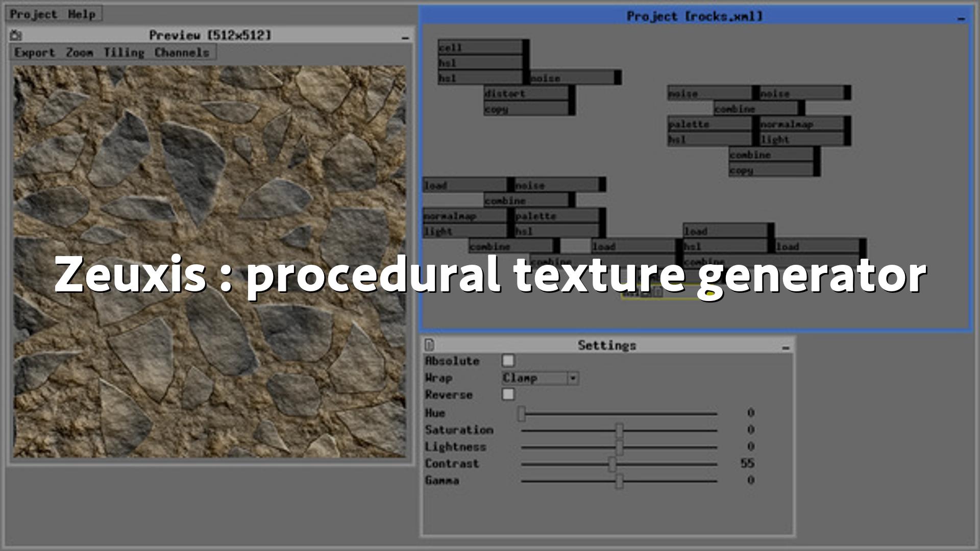Click the Contrast value 55
The image size is (980, 551).
[x=747, y=463]
